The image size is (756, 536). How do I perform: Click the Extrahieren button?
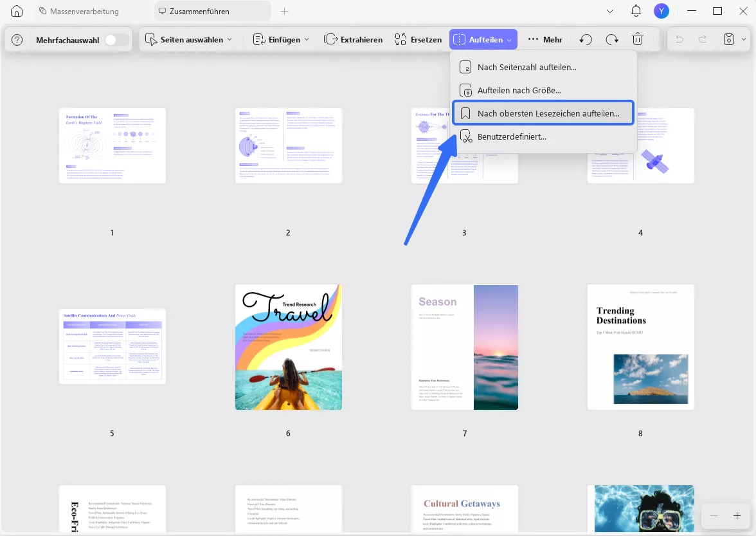tap(353, 39)
